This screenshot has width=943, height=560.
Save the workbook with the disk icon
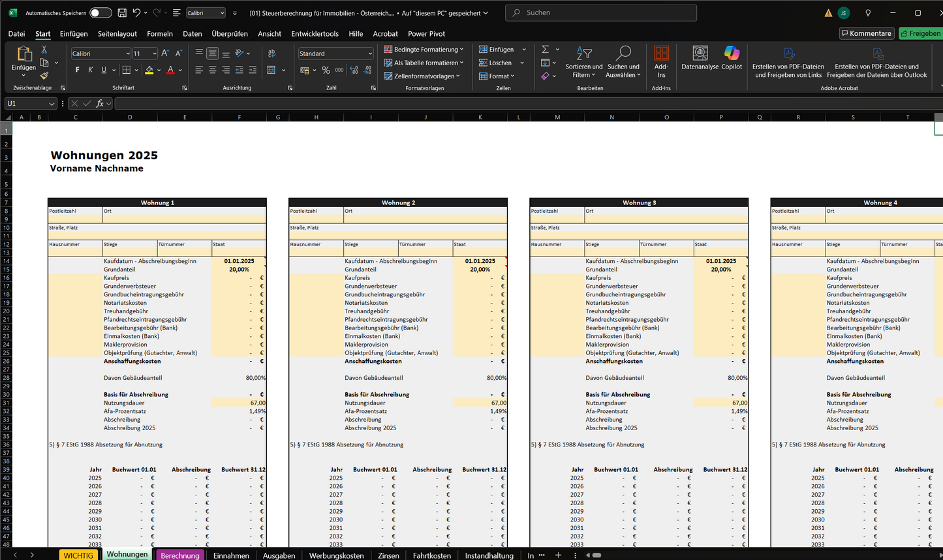tap(122, 13)
